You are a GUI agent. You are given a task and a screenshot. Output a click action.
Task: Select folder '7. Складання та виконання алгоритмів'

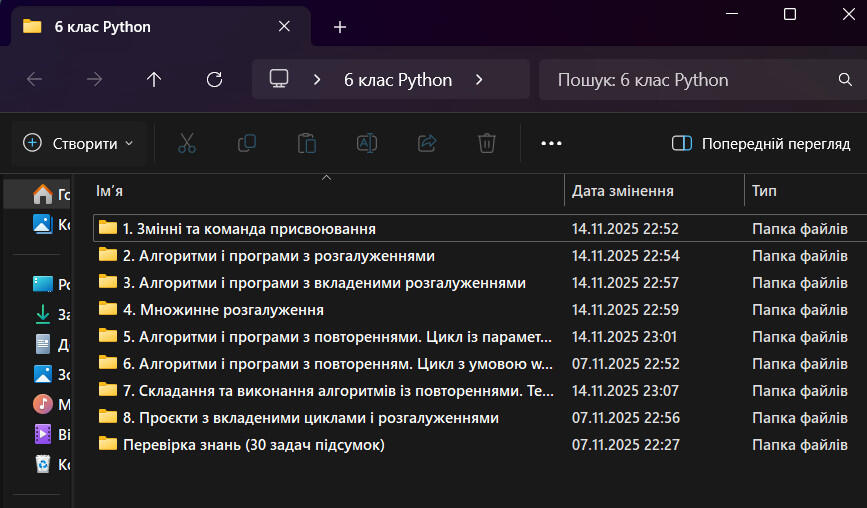480,390
